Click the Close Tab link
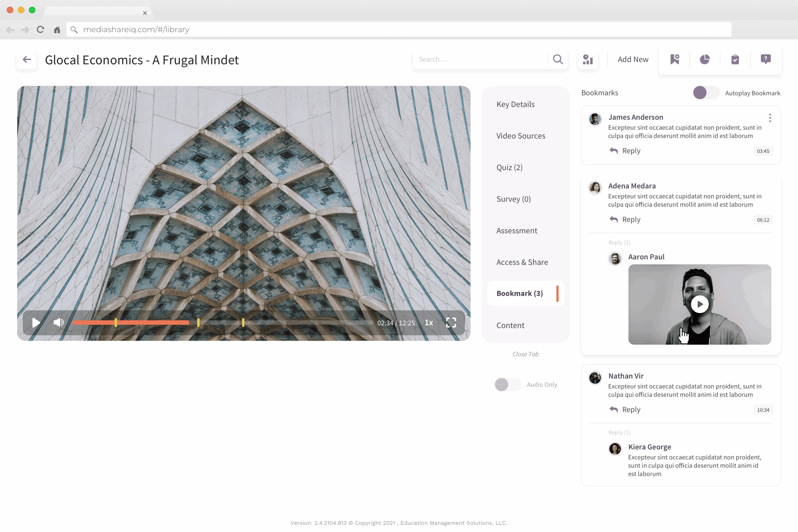 click(x=525, y=354)
